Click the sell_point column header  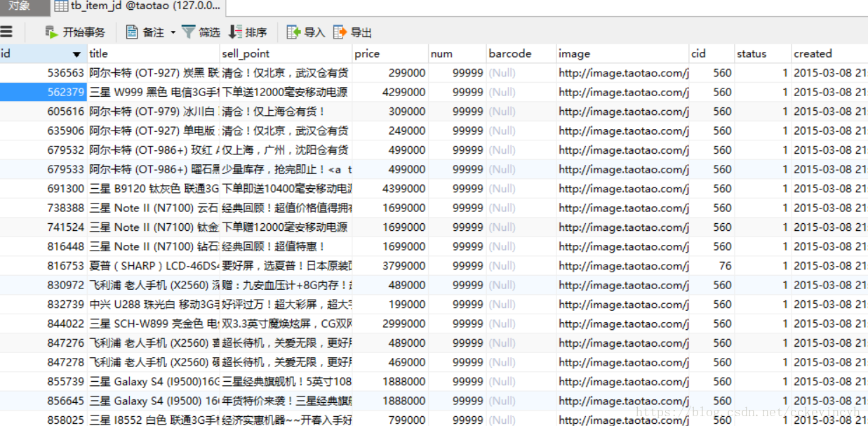[286, 53]
